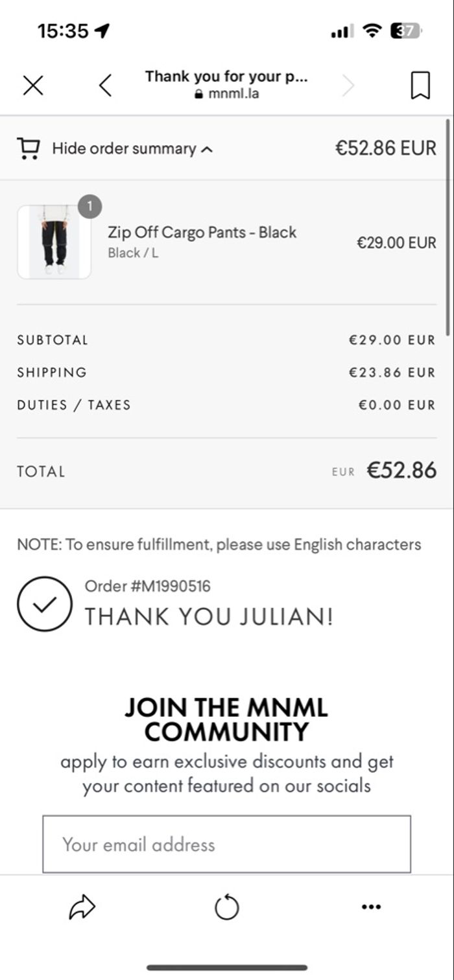Tap the 'Hide order summary' label
Screen dimensions: 454x980
[x=124, y=148]
